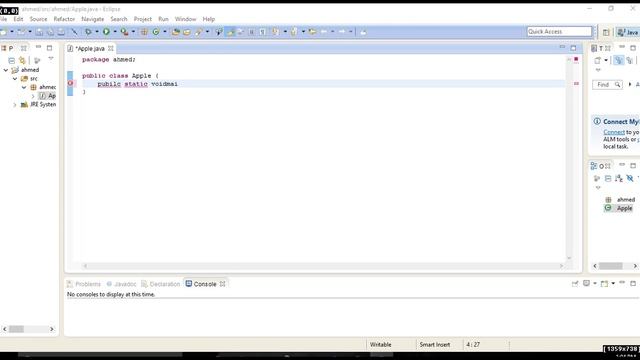Click inside the Quick Access field
Screen dimensions: 640x360
[559, 31]
